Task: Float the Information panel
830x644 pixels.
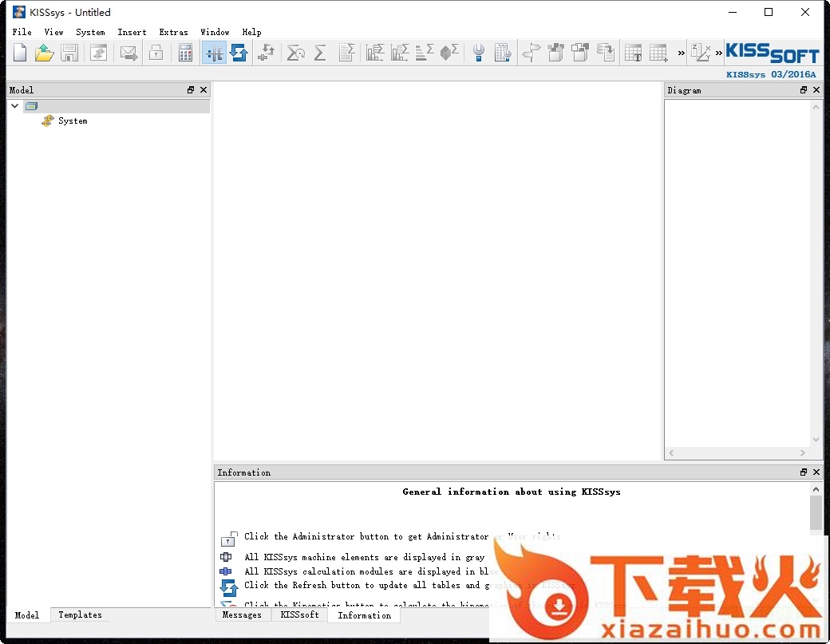Action: pyautogui.click(x=804, y=472)
